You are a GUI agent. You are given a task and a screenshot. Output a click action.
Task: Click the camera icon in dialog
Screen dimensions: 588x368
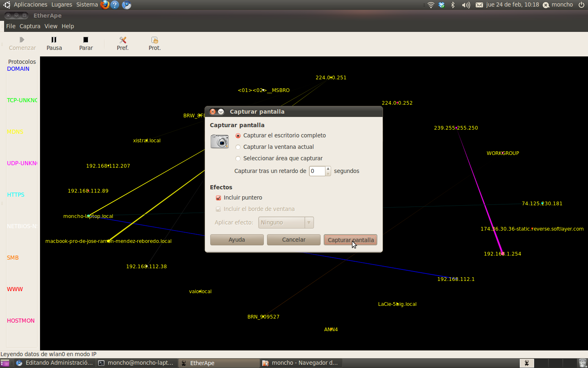(x=220, y=141)
